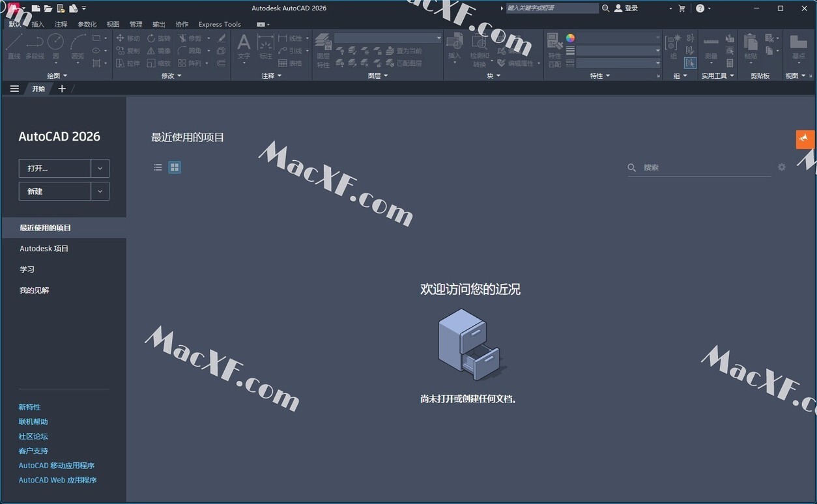Open the hamburger menu beside 开始 tab
The height and width of the screenshot is (504, 817).
point(14,89)
